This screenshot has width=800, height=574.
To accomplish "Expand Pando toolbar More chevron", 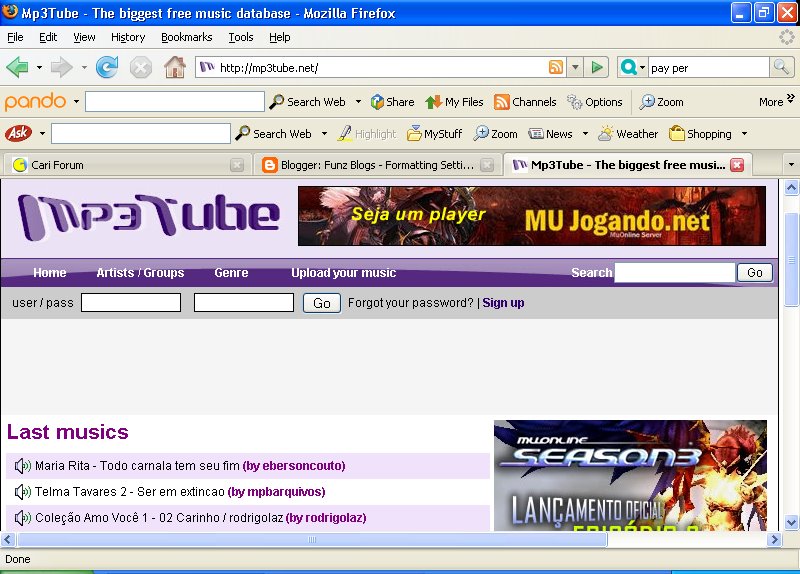I will [x=791, y=97].
